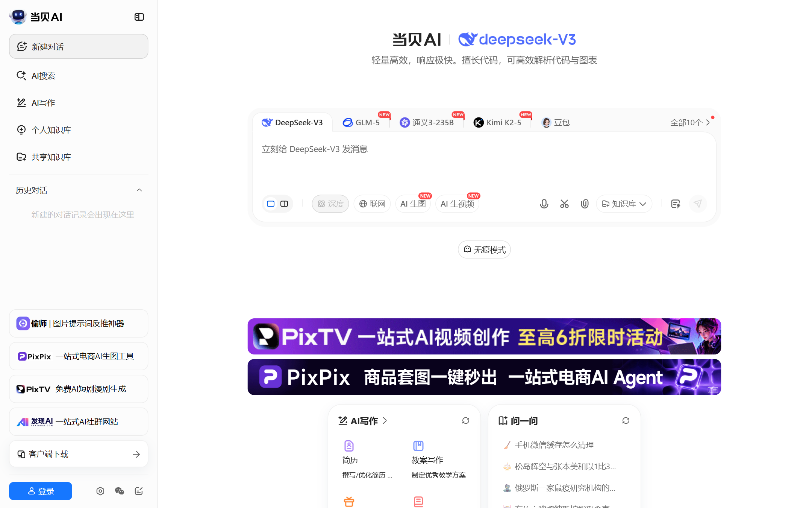Viewport: 812px width, 508px height.
Task: Open question 俄罗斯一家鼠疫研究机构的...
Action: click(x=559, y=488)
